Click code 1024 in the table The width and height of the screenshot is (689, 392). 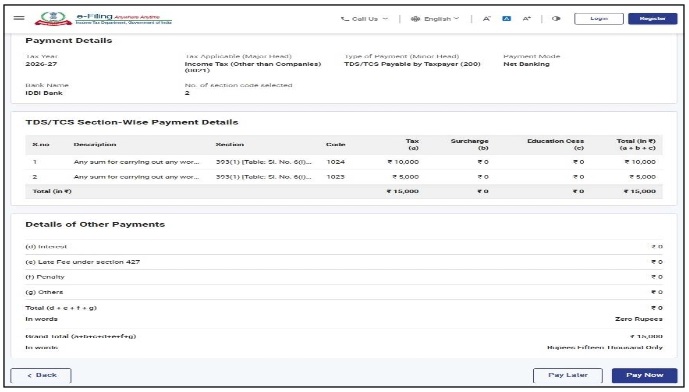click(336, 162)
